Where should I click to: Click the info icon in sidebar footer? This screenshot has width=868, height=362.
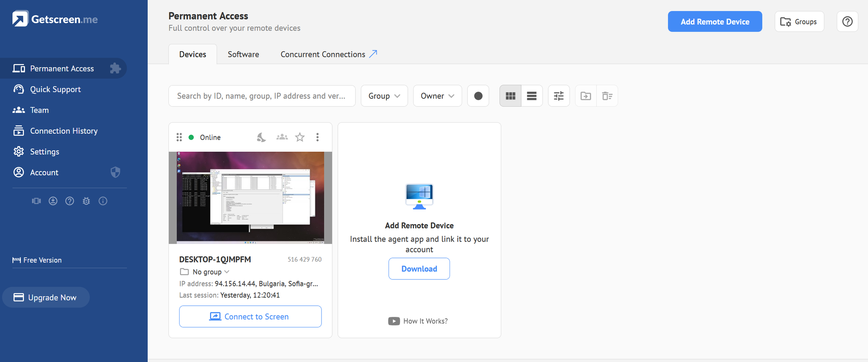click(x=103, y=201)
